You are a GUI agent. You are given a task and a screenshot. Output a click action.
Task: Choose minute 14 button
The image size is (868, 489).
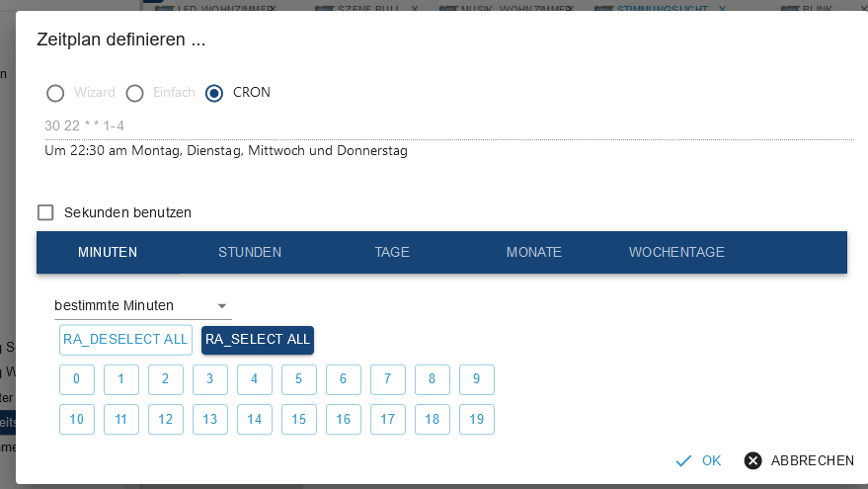click(255, 419)
